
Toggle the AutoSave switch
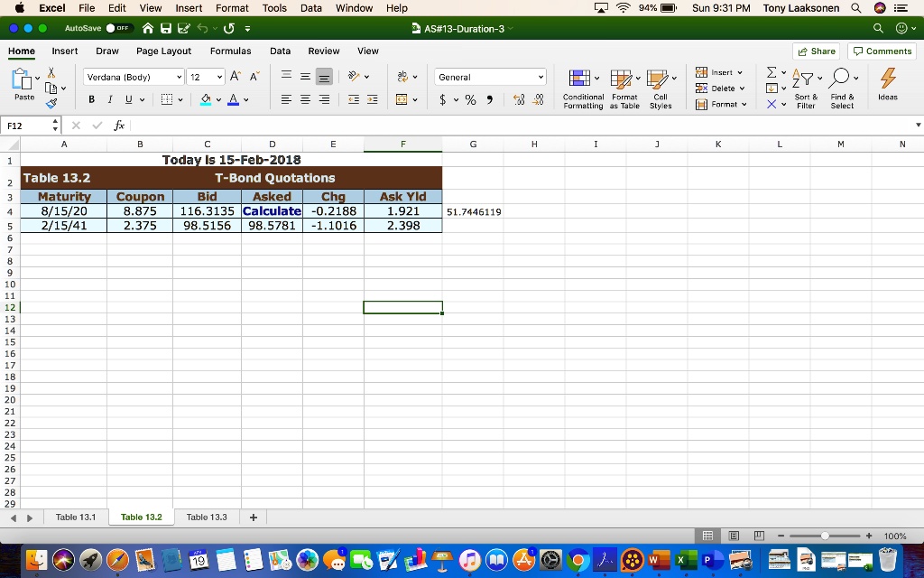[x=119, y=28]
